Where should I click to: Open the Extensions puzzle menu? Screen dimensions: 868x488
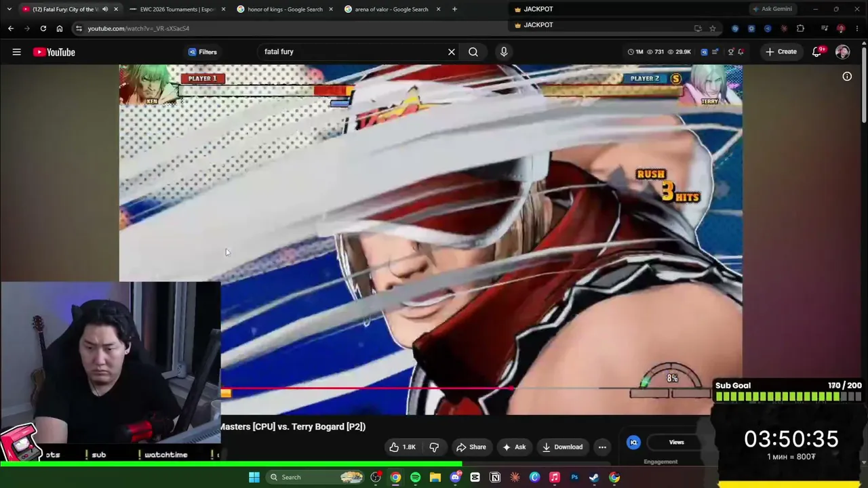coord(800,28)
